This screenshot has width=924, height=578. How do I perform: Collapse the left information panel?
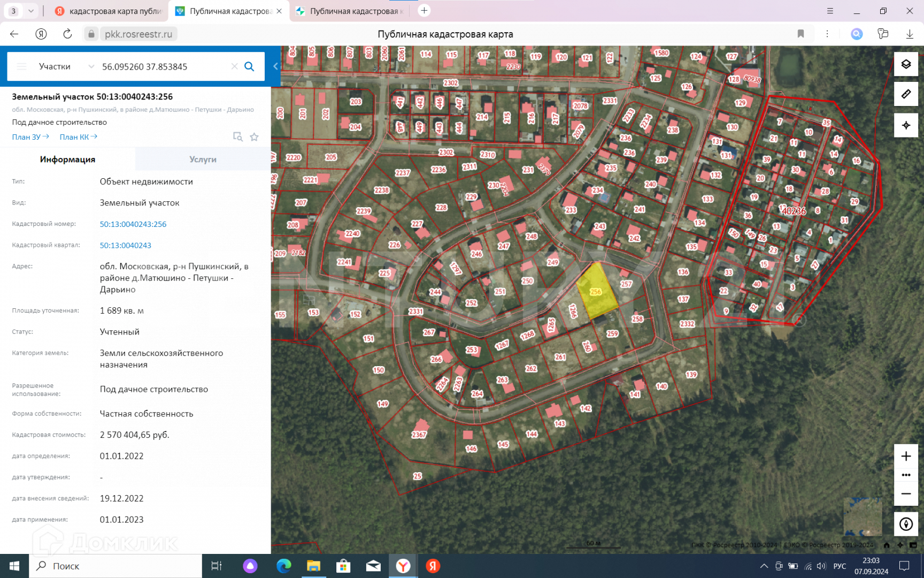[275, 66]
